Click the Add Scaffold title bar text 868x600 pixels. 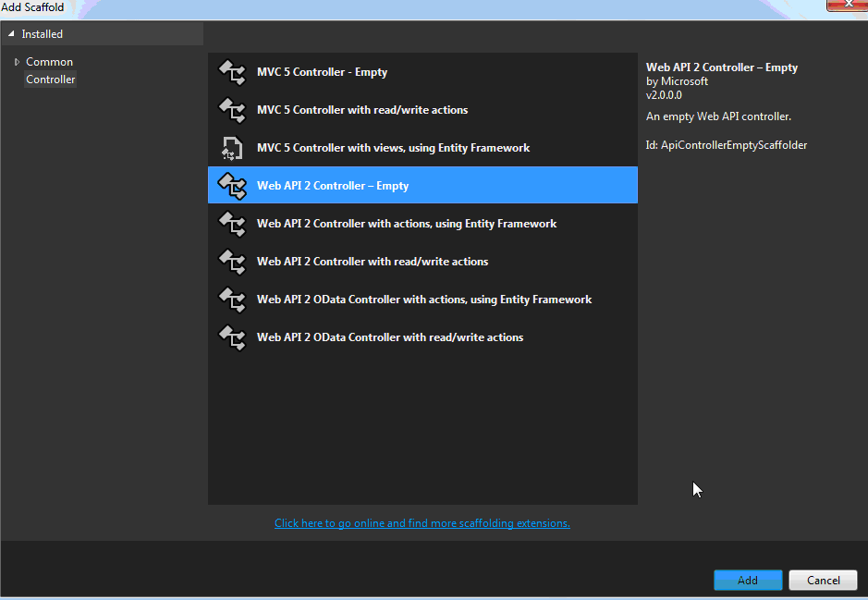click(32, 7)
